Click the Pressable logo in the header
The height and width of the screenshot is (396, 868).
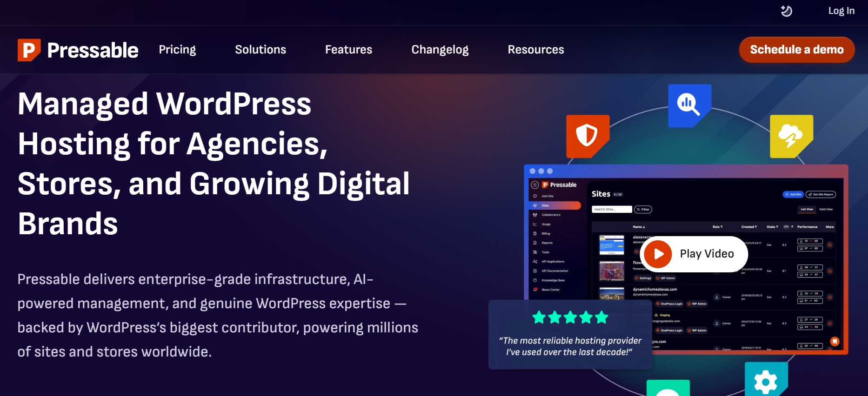coord(78,50)
